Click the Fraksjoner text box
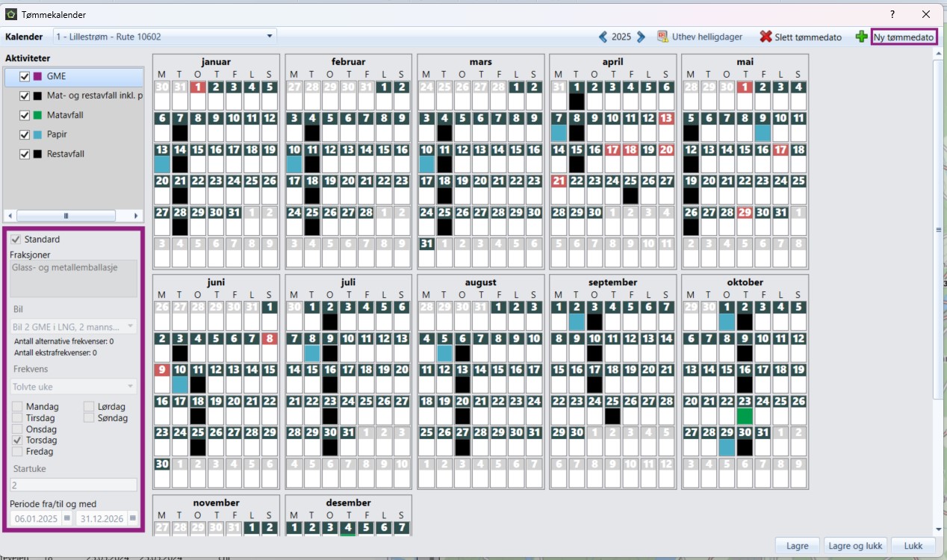This screenshot has height=560, width=947. (x=73, y=279)
